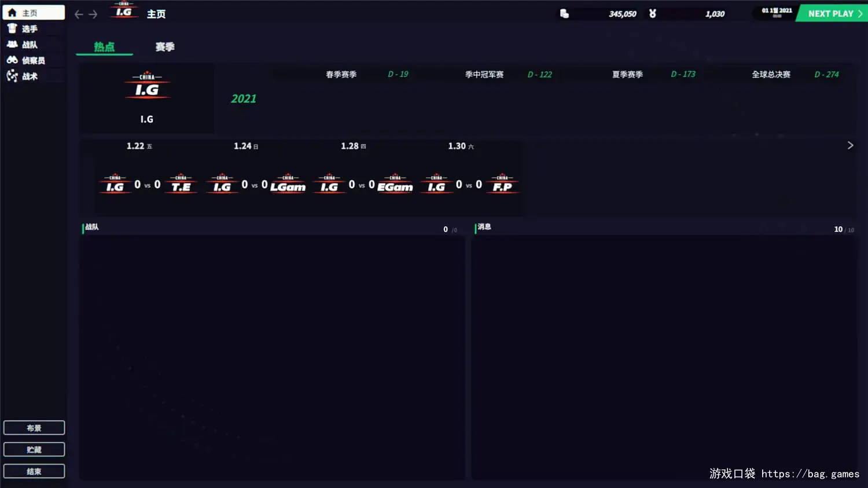Viewport: 868px width, 488px height.
Task: Expand match schedule with right chevron
Action: click(x=850, y=145)
